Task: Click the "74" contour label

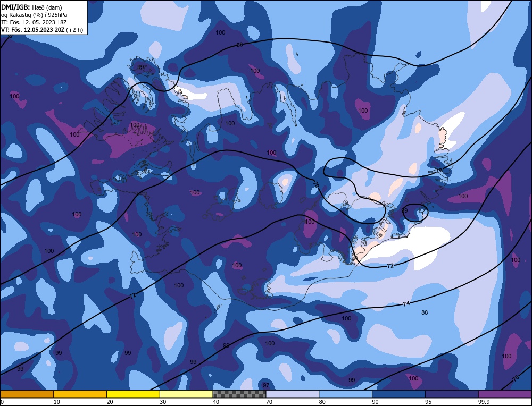Action: point(406,303)
